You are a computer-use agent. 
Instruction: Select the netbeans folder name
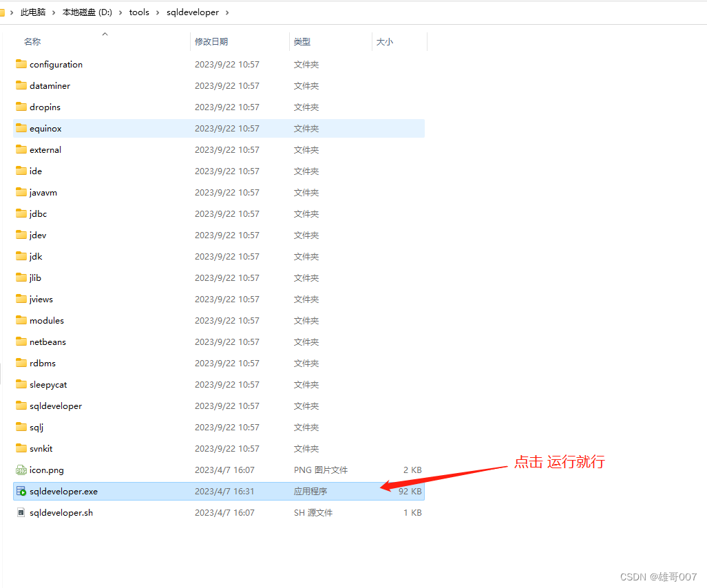[48, 342]
